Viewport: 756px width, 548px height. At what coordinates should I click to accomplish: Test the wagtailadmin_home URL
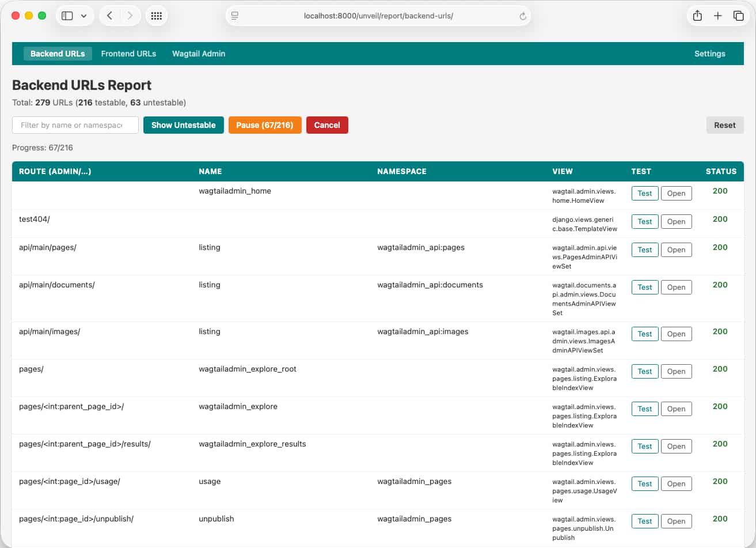645,194
